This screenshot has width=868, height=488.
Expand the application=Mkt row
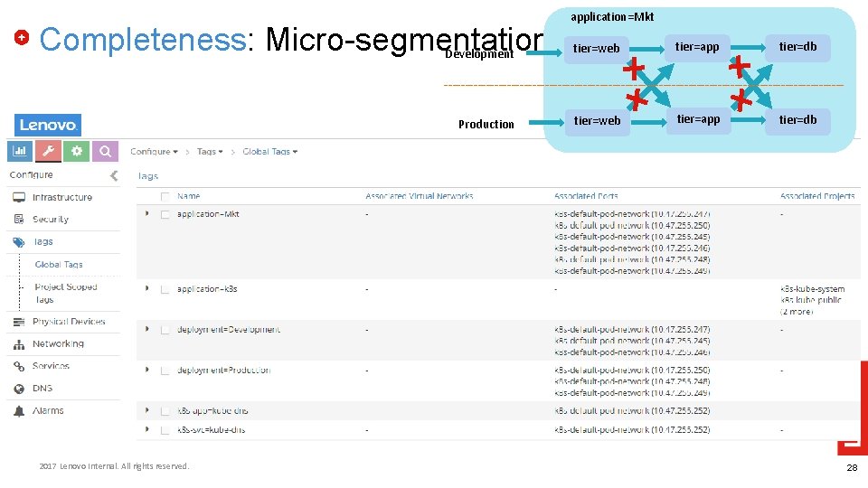[x=147, y=213]
